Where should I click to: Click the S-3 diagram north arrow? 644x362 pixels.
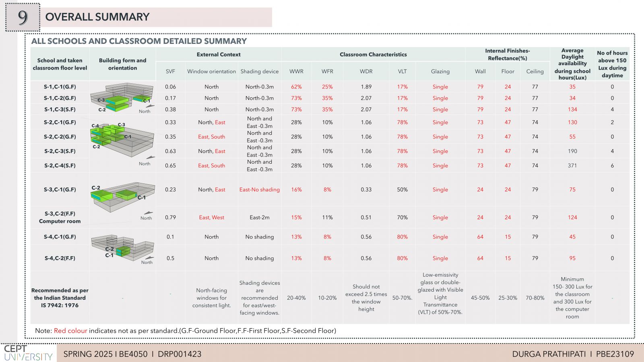(149, 213)
